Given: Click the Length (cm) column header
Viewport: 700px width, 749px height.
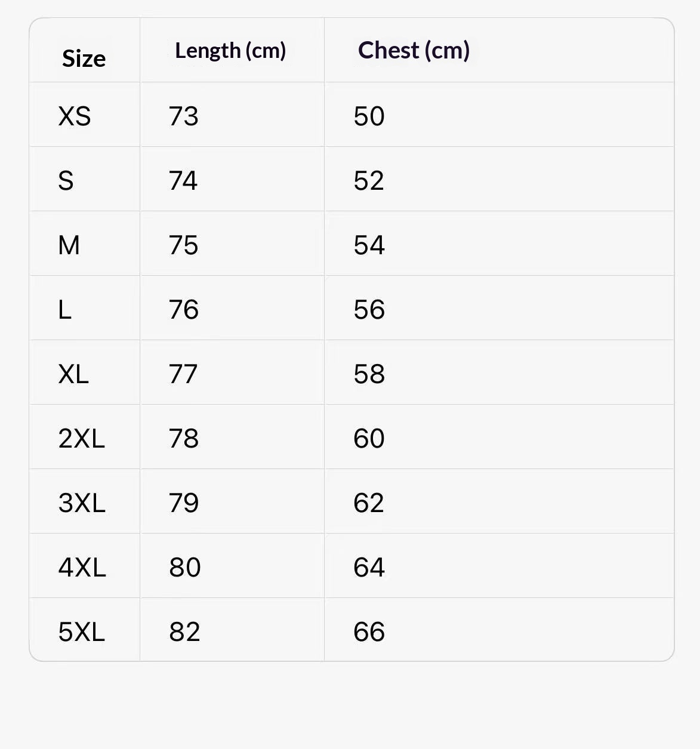Looking at the screenshot, I should pos(230,51).
